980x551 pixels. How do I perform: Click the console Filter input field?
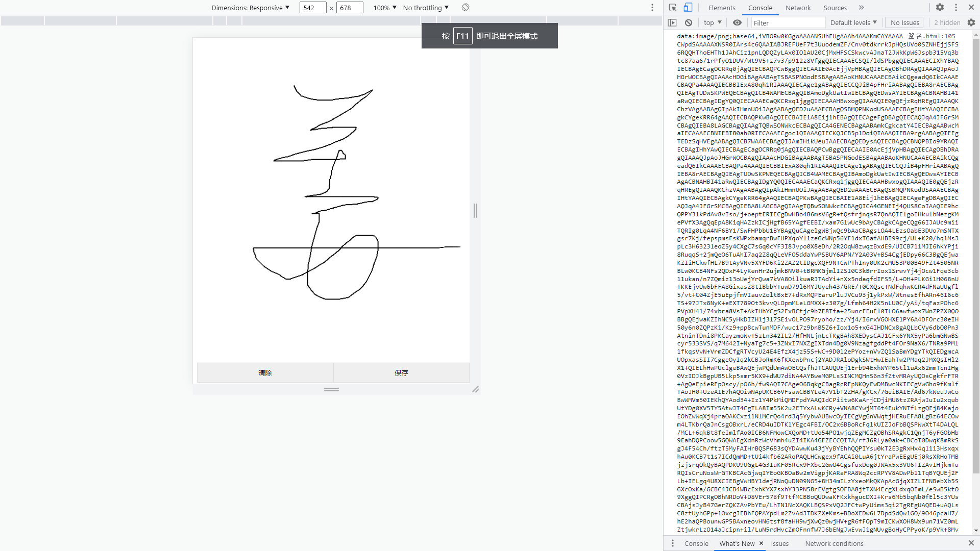pyautogui.click(x=788, y=23)
